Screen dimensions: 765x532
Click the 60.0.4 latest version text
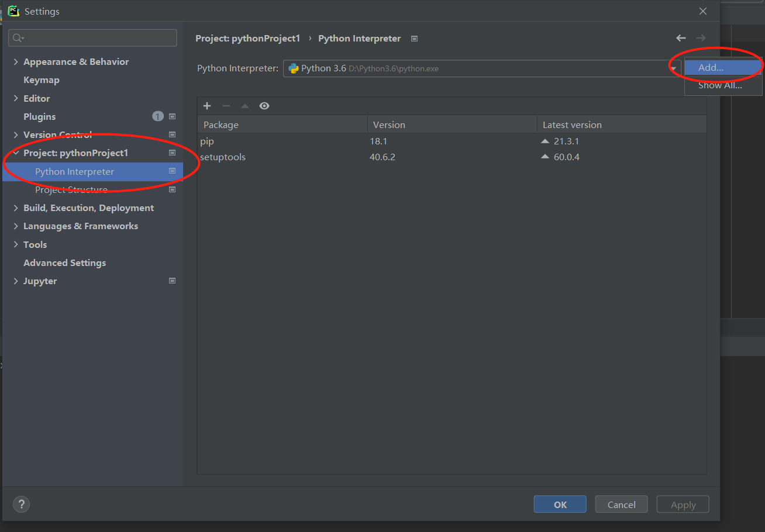567,157
